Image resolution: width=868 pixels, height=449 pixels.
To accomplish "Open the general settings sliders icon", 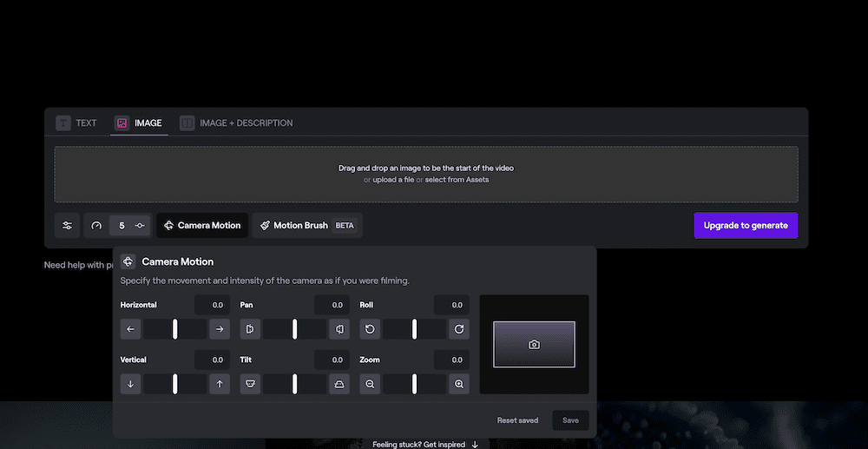I will click(x=67, y=226).
